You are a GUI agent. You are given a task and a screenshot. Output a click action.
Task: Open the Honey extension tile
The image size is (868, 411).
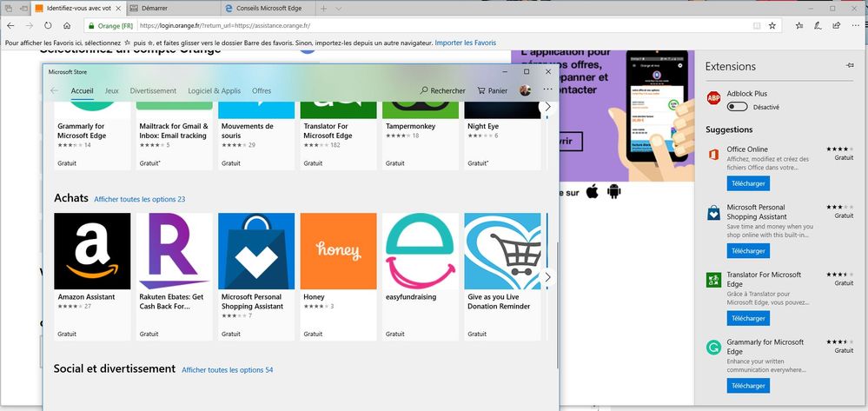[338, 250]
